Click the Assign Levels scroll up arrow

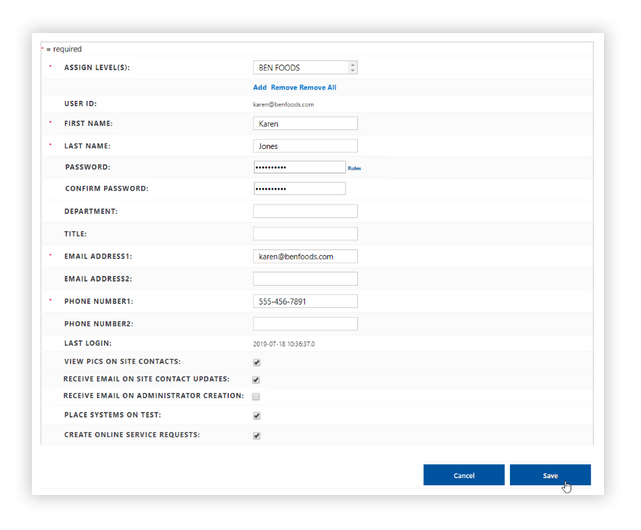352,65
